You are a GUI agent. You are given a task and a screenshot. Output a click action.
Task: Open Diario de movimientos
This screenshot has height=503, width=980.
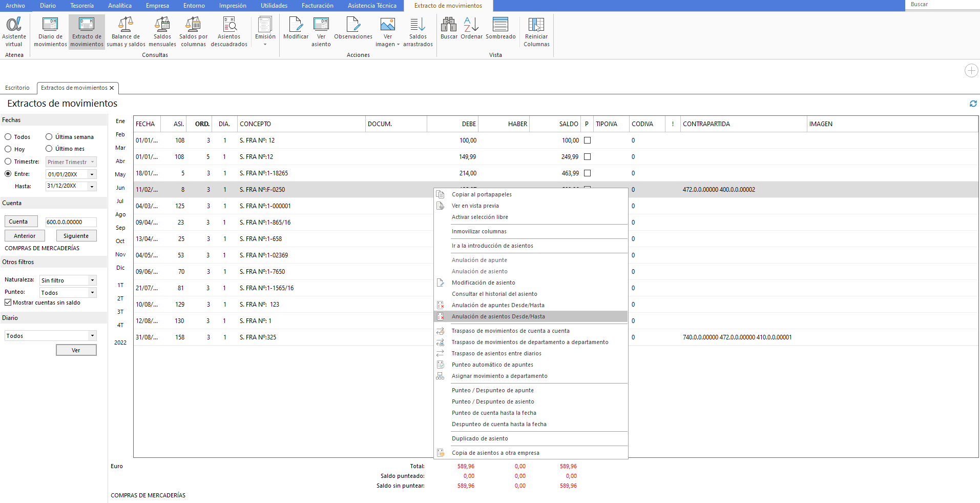[x=50, y=32]
